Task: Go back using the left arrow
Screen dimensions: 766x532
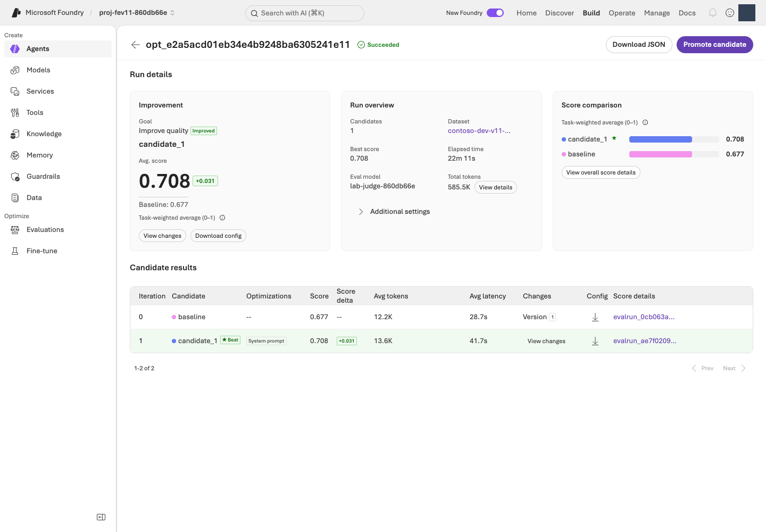Action: 135,45
